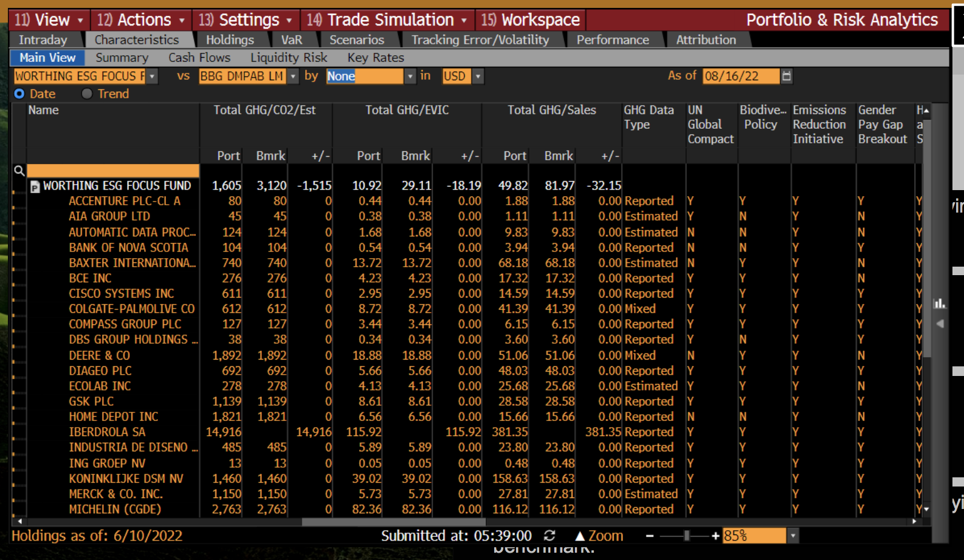This screenshot has height=560, width=964.
Task: Click the horizontal scrollbar thumb
Action: [393, 522]
